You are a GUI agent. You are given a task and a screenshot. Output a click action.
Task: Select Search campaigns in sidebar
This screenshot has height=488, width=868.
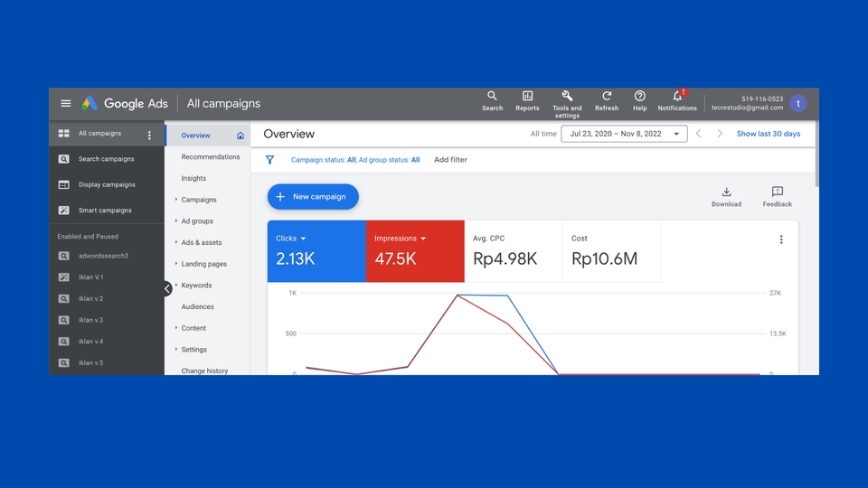coord(107,159)
